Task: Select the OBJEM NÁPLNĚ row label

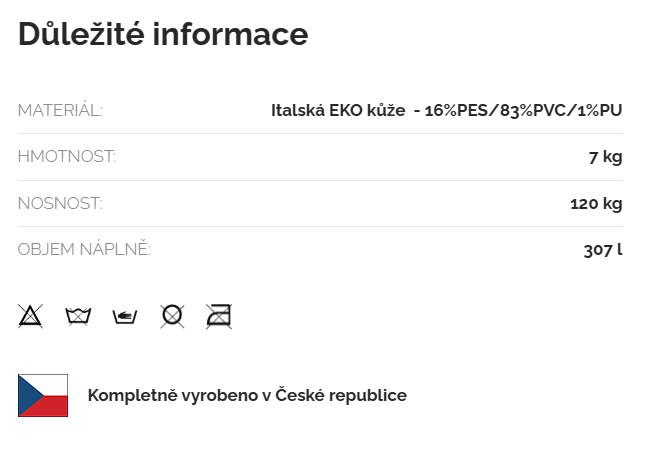Action: click(x=84, y=250)
